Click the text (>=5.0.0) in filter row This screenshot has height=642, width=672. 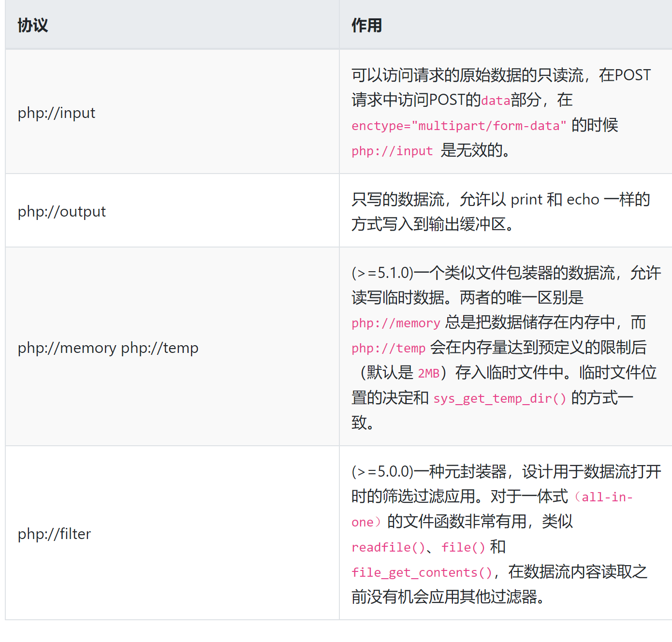tap(382, 471)
